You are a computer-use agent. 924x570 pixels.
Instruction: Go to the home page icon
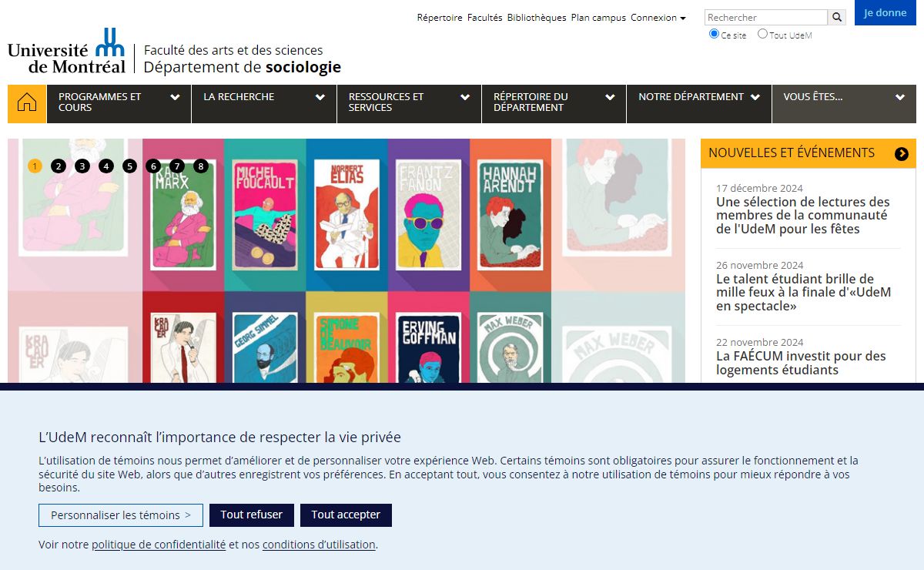pyautogui.click(x=27, y=104)
